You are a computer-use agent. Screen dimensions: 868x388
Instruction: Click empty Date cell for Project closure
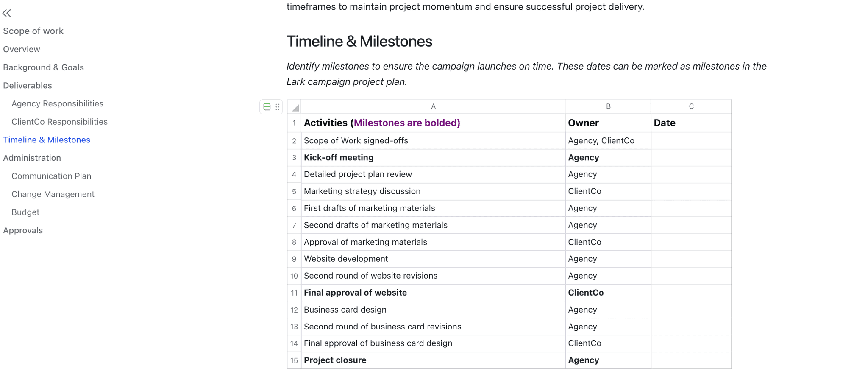click(x=691, y=360)
